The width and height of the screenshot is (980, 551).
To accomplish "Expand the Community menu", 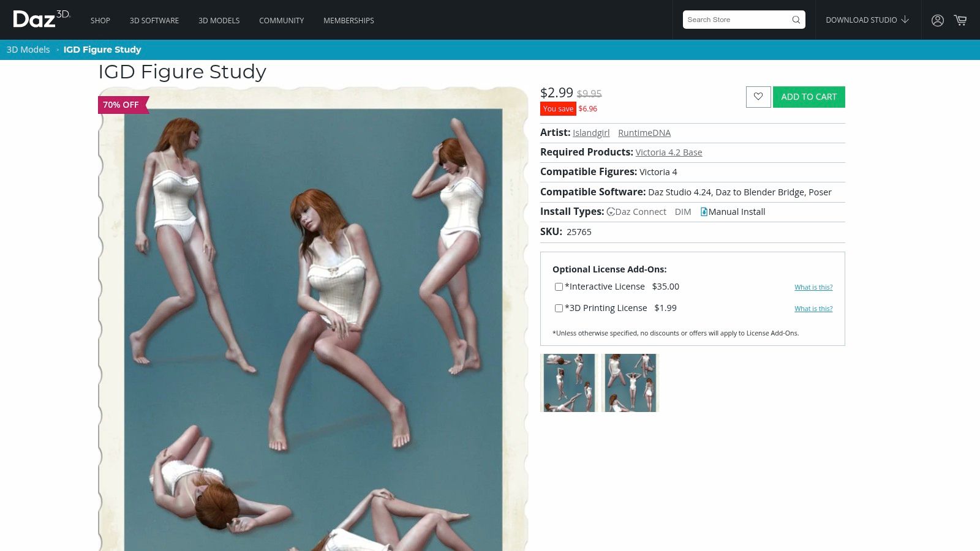I will pyautogui.click(x=281, y=20).
